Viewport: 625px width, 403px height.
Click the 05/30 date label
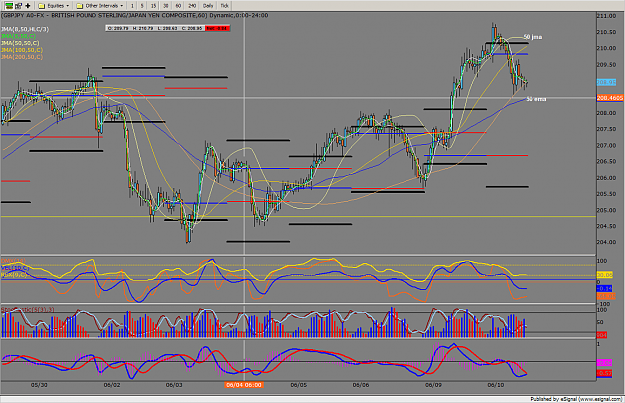pyautogui.click(x=39, y=385)
